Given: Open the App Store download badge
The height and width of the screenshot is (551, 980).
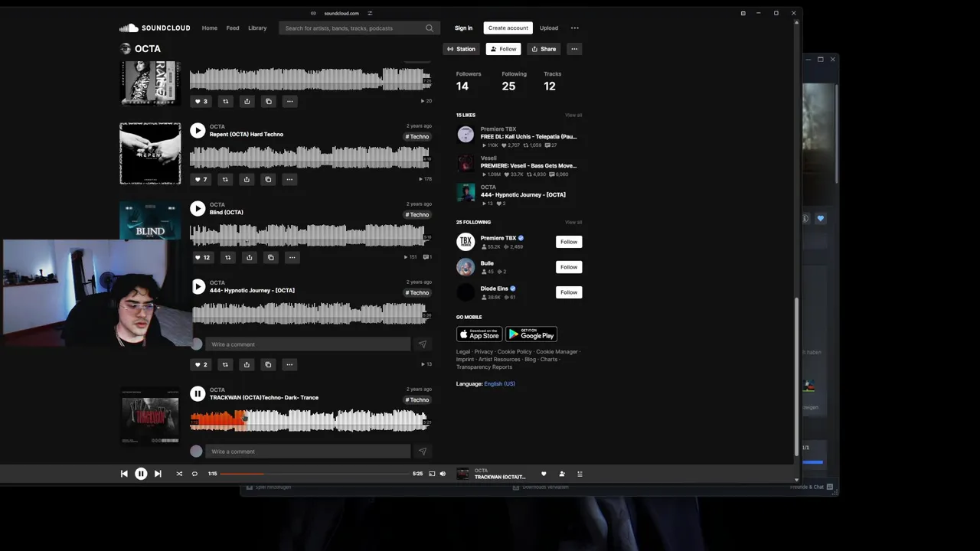Looking at the screenshot, I should point(479,334).
